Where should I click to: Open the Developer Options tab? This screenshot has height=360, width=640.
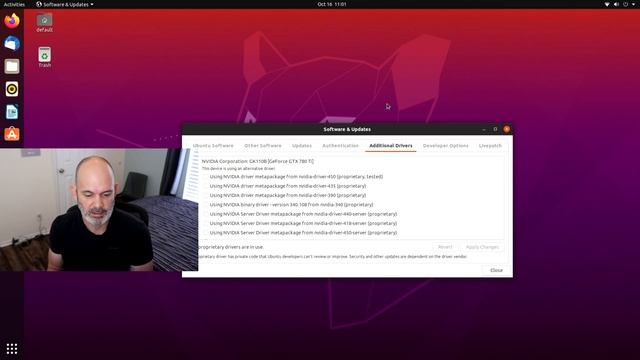tap(446, 146)
